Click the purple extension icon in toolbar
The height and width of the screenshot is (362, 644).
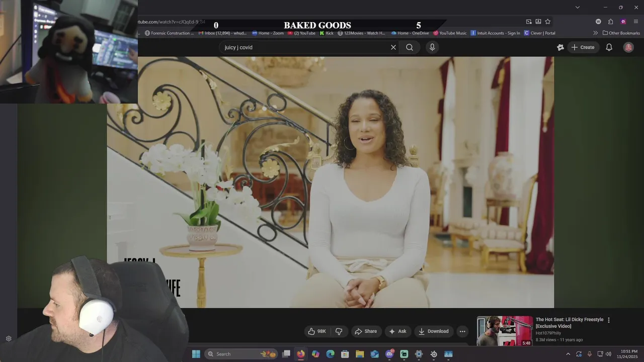[623, 22]
